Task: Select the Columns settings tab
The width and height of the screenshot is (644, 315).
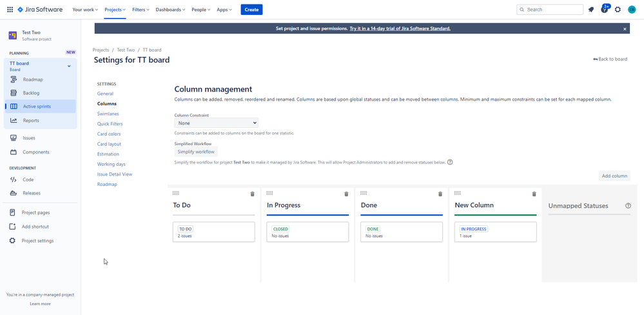Action: pyautogui.click(x=107, y=104)
